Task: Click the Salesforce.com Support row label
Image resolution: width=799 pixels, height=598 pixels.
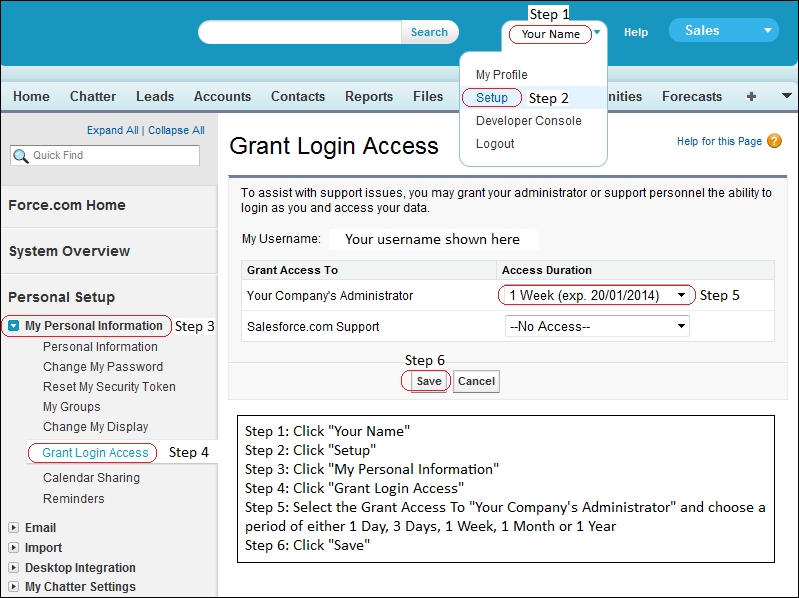Action: [x=313, y=327]
